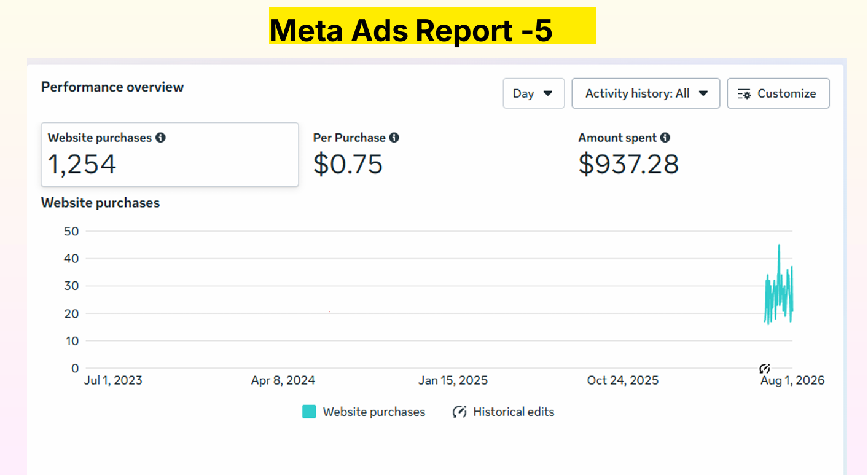Image resolution: width=868 pixels, height=475 pixels.
Task: Click the teal Website purchases legend swatch
Action: pos(309,412)
